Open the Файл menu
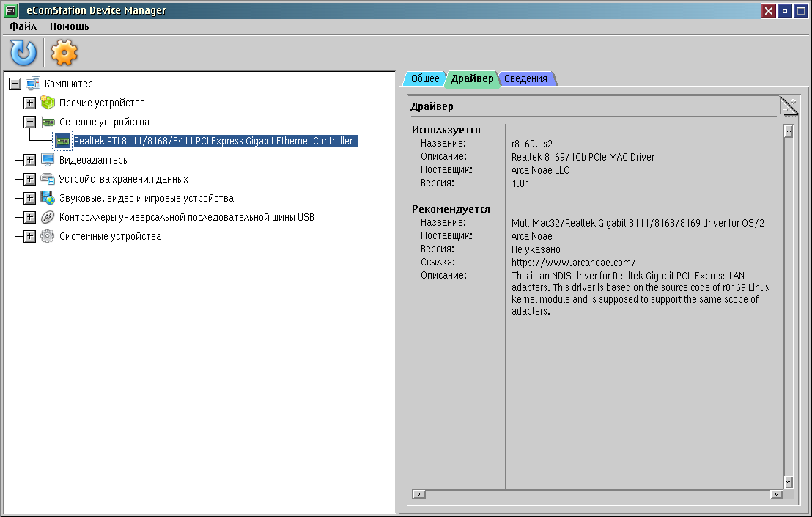Image resolution: width=812 pixels, height=517 pixels. (23, 26)
